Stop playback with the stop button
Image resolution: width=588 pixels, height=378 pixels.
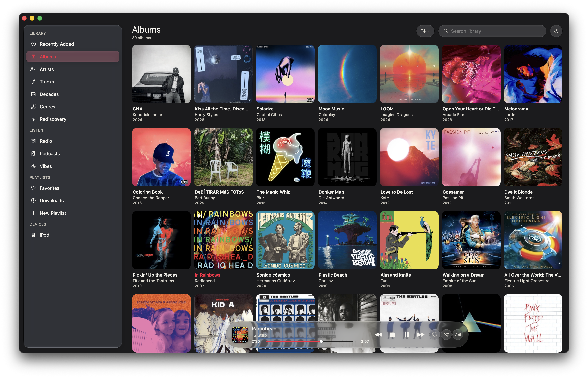click(392, 335)
